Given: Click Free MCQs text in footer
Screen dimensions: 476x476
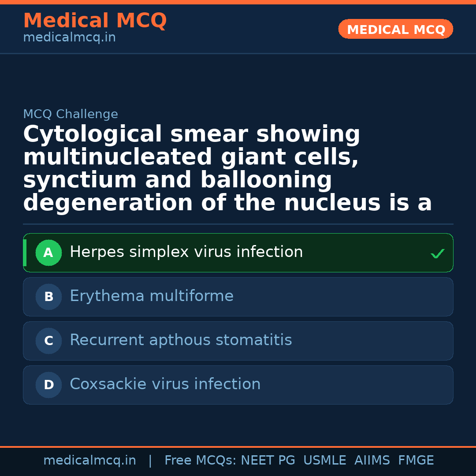Looking at the screenshot, I should [x=200, y=461].
